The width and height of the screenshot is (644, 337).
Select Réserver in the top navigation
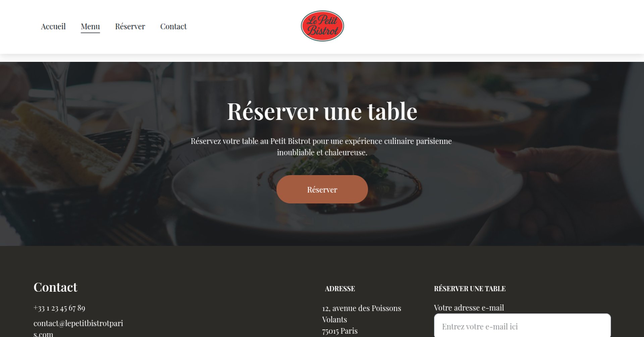[130, 27]
